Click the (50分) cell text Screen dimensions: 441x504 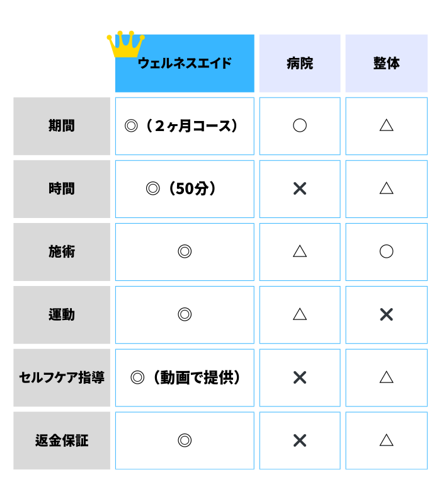point(192,188)
